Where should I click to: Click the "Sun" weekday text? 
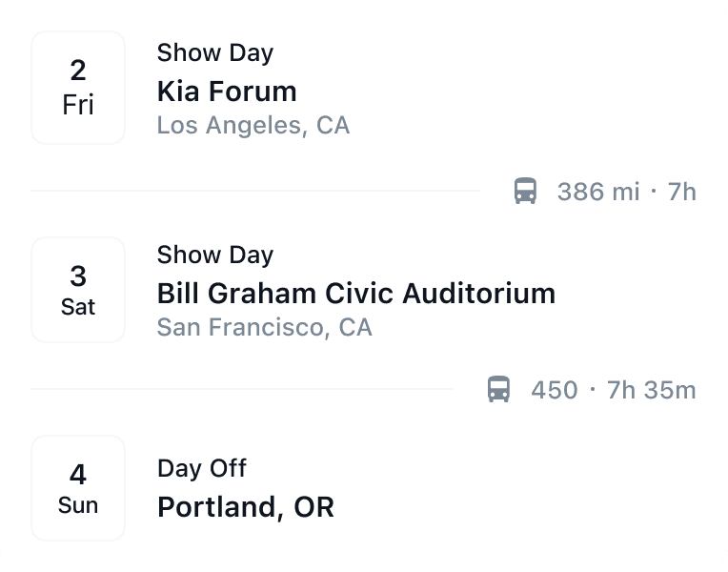pos(78,505)
